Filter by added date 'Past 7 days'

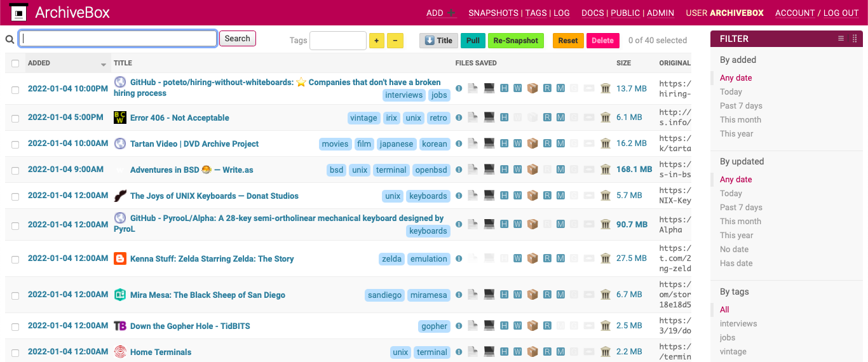click(740, 106)
